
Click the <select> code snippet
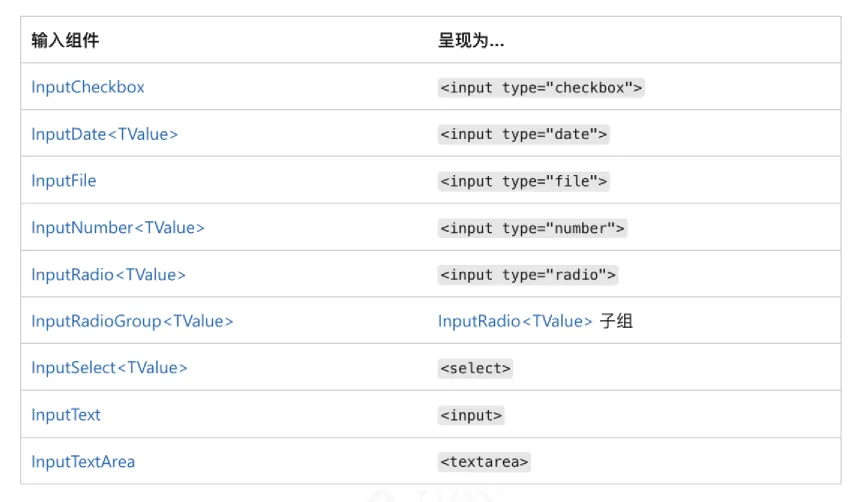click(x=476, y=368)
